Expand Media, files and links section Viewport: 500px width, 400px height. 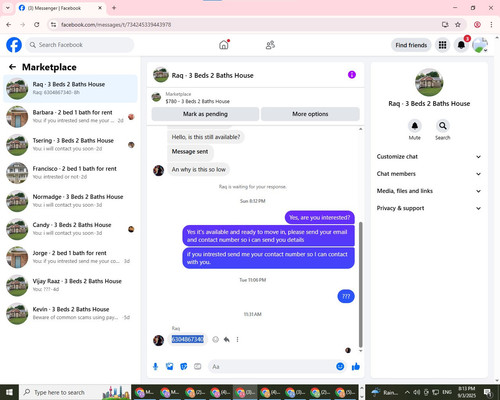pyautogui.click(x=429, y=191)
